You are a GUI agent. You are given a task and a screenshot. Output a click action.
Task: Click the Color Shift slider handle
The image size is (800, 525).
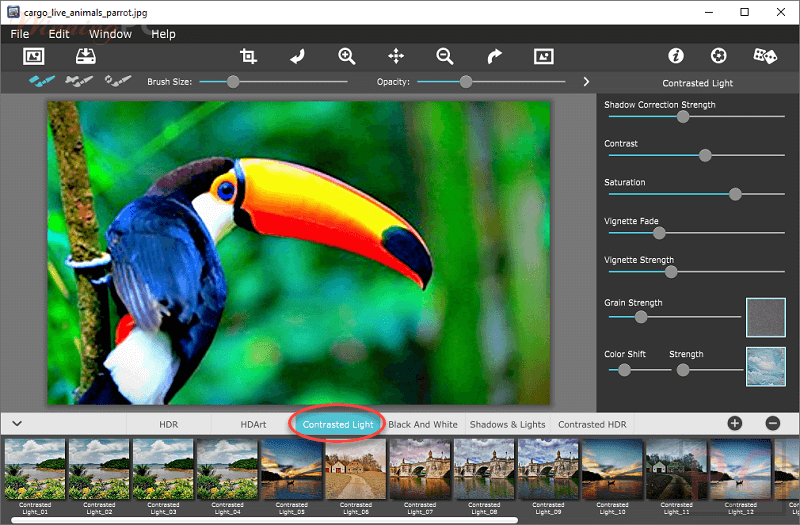624,370
